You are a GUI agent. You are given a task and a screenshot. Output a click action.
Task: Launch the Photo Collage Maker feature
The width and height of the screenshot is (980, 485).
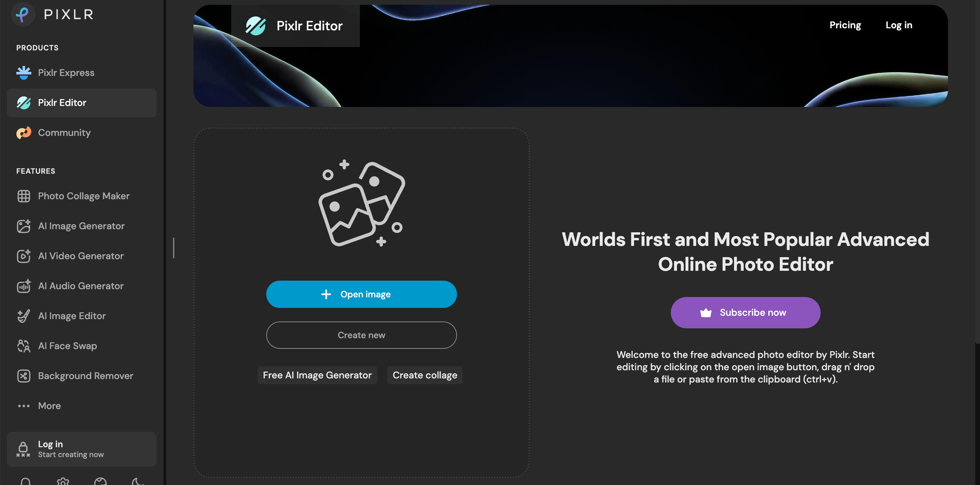pyautogui.click(x=81, y=196)
